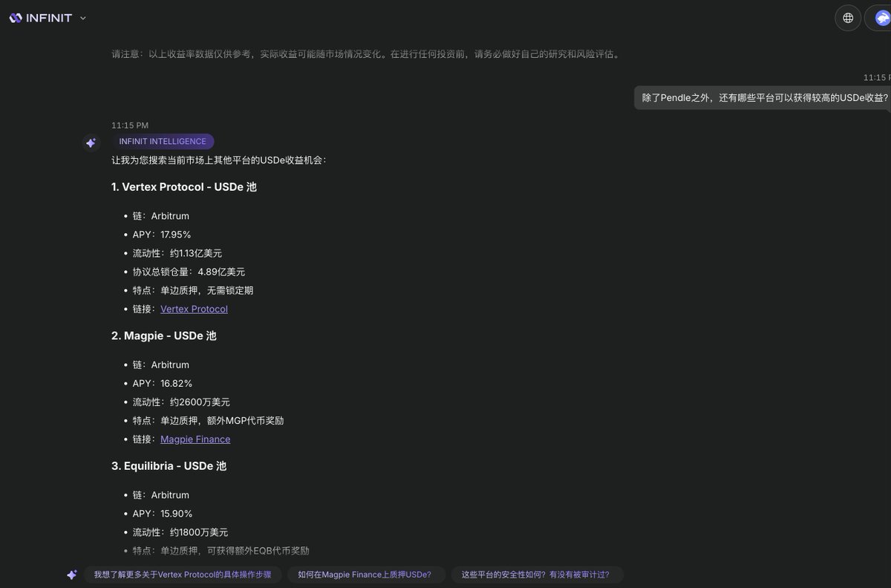
Task: Click the sparkle icon beside the suggested prompts
Action: coord(72,575)
